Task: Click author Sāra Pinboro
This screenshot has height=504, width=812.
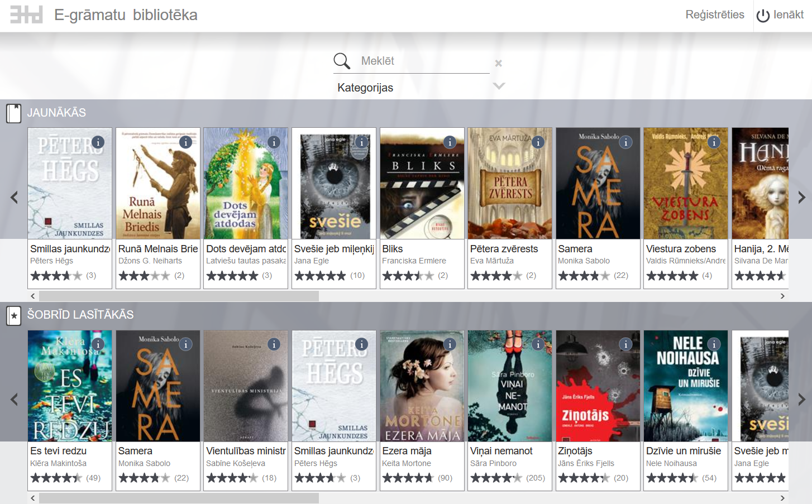Action: tap(493, 463)
